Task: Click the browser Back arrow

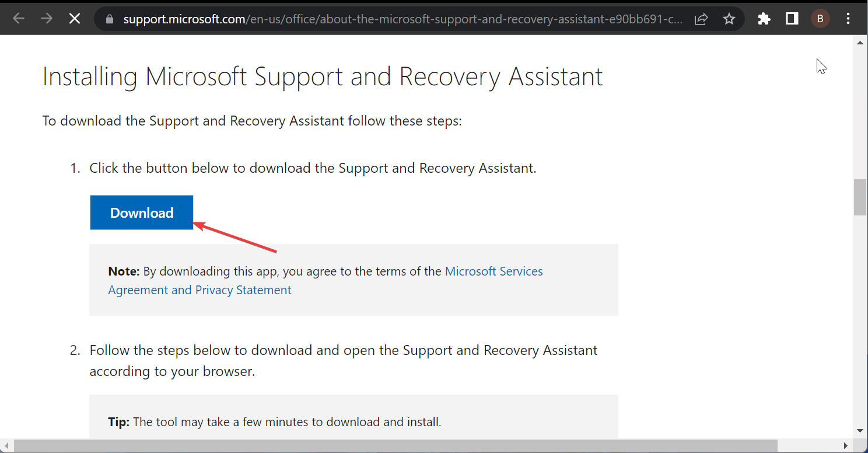Action: click(x=19, y=19)
